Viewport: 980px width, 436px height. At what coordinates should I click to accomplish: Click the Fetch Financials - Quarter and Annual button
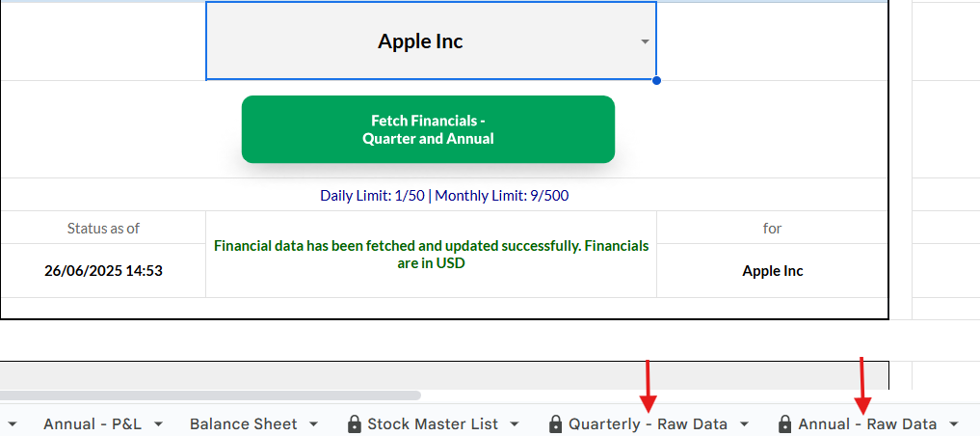click(x=428, y=129)
